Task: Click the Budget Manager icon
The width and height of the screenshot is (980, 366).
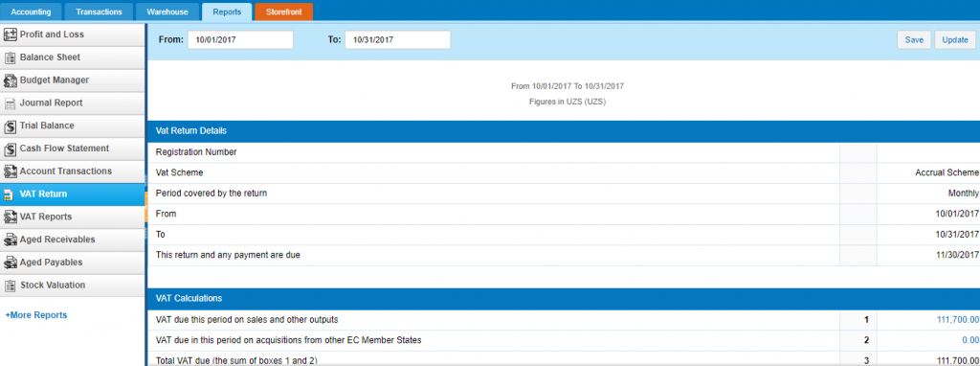Action: (x=10, y=80)
